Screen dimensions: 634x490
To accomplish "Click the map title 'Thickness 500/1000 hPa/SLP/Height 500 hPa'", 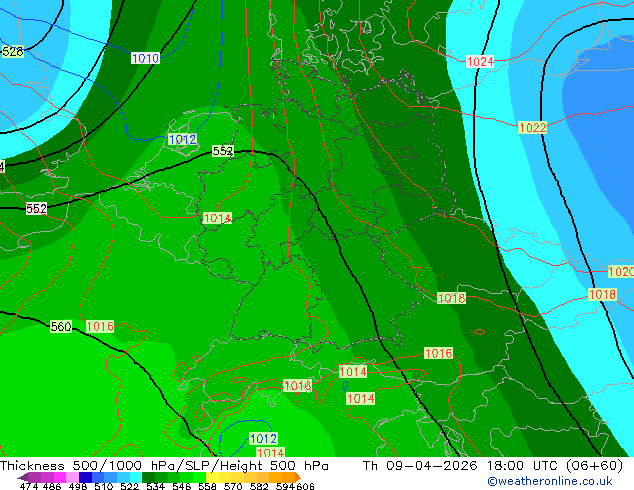I will (164, 466).
